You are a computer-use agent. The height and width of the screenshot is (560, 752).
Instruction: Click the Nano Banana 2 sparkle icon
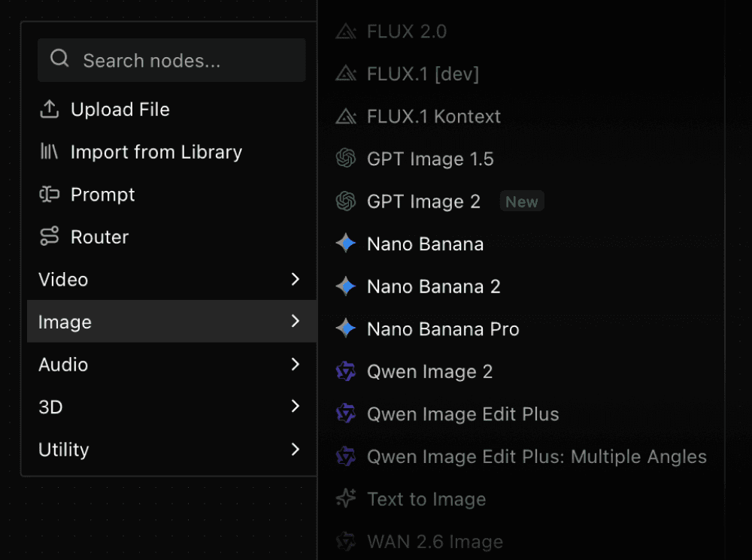click(x=346, y=286)
